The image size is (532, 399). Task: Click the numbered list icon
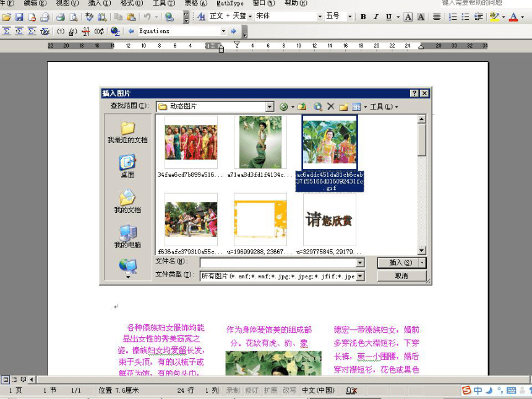(453, 17)
